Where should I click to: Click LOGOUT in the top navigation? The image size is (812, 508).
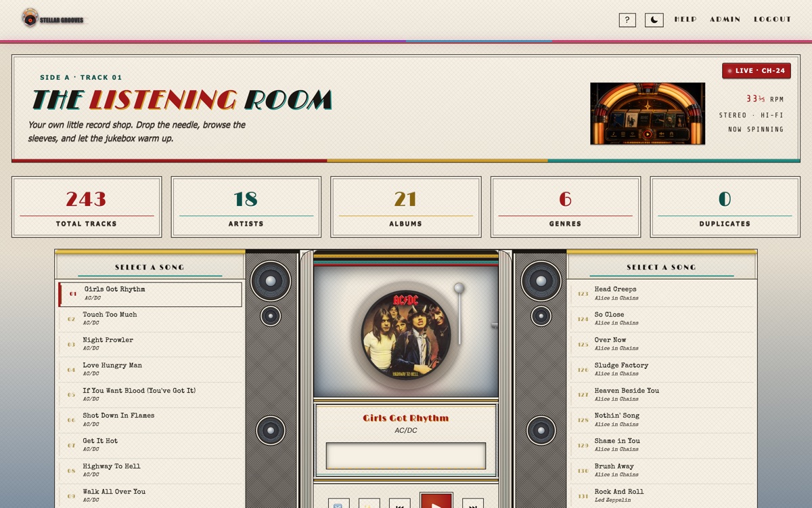[x=773, y=20]
